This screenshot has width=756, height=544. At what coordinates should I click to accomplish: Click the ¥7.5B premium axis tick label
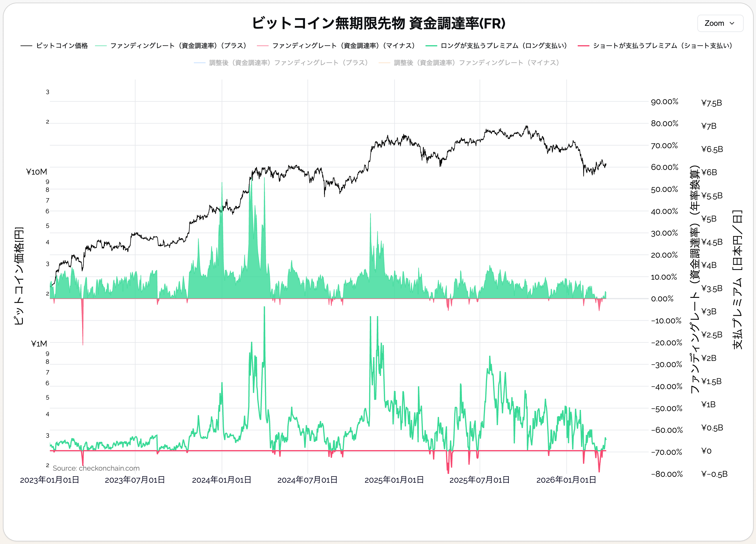tap(711, 103)
